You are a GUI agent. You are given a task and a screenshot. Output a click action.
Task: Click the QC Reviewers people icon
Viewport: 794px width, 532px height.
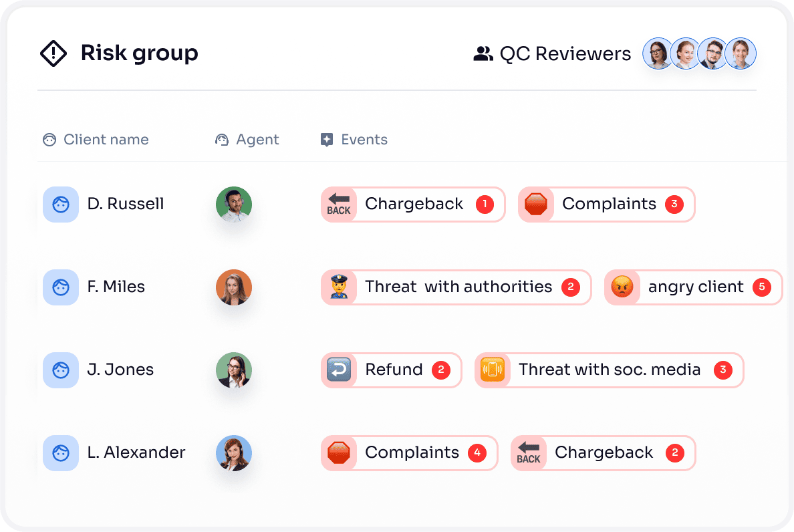(x=483, y=54)
